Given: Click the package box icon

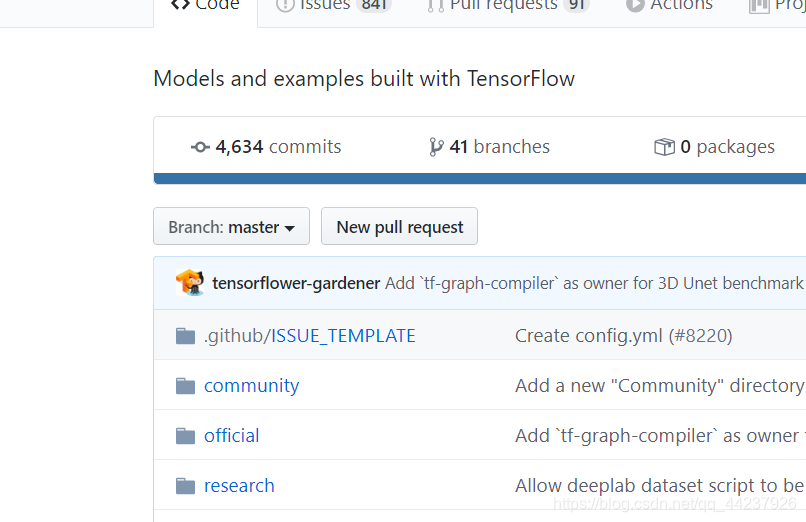Looking at the screenshot, I should pos(664,147).
